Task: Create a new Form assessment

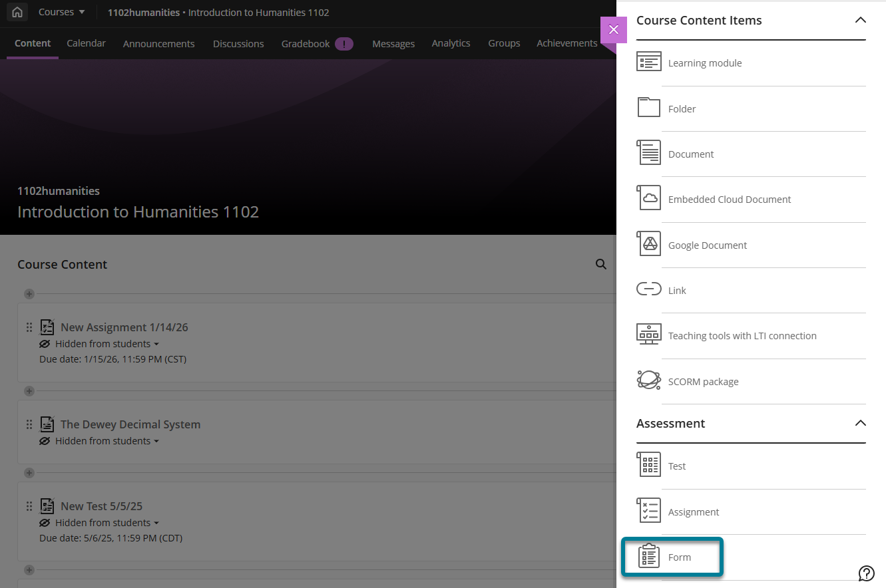Action: [679, 557]
